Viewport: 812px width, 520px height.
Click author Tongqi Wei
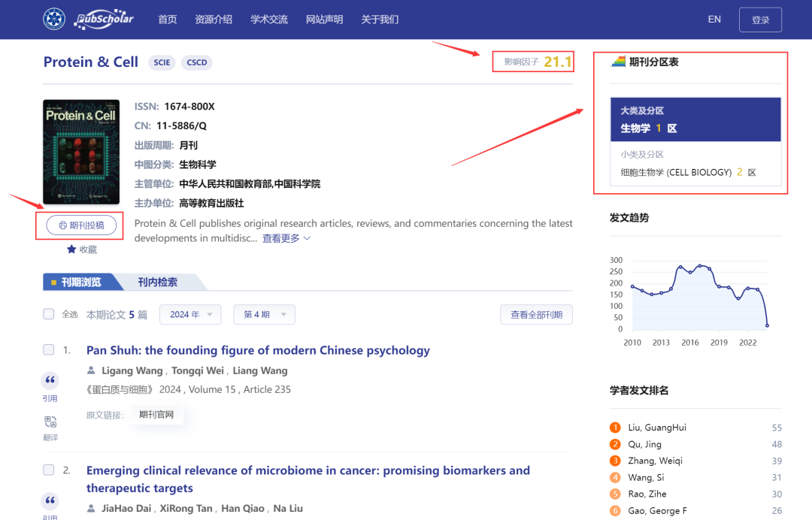point(197,370)
